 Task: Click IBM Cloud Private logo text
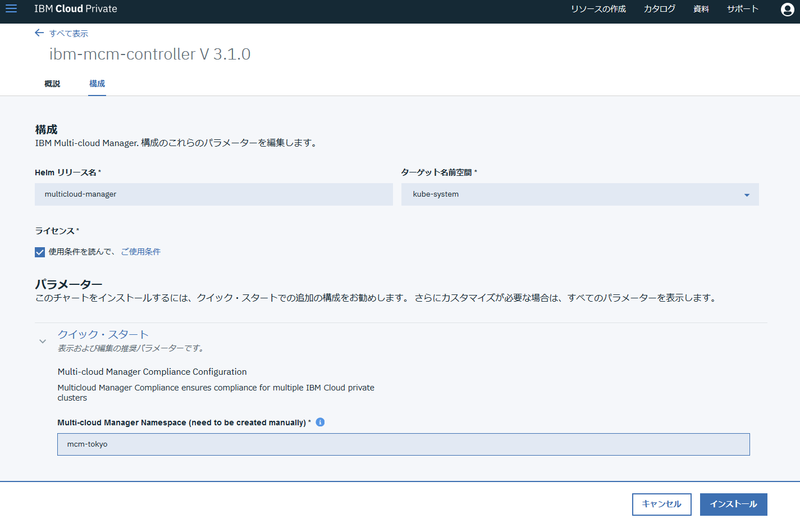click(76, 9)
